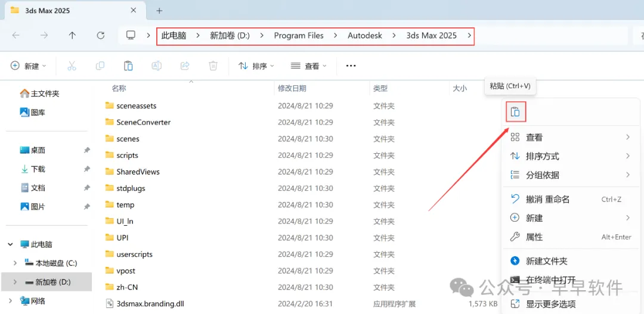Expand 新加卷 (D:) tree node arrow
Image resolution: width=644 pixels, height=314 pixels.
tap(15, 282)
